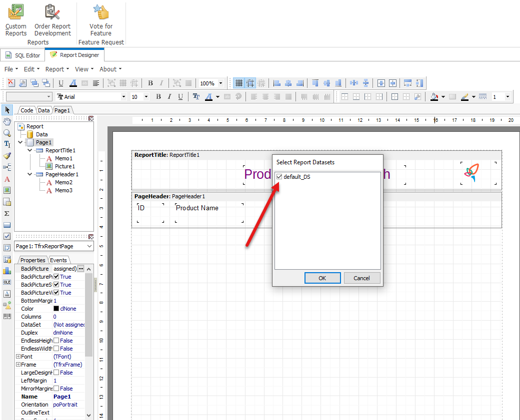Screen dimensions: 520x420
Task: Insert a Picture object from the toolbar
Action: pos(7,190)
